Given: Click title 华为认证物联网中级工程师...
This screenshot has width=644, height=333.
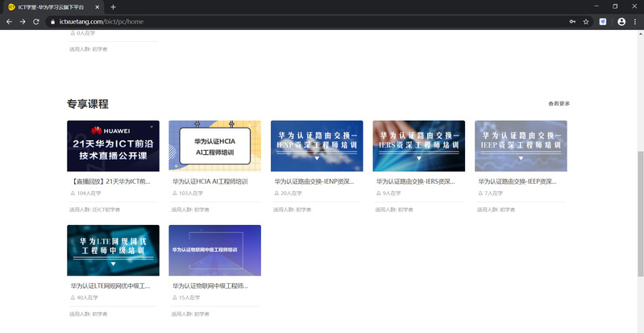Looking at the screenshot, I should pyautogui.click(x=210, y=285).
